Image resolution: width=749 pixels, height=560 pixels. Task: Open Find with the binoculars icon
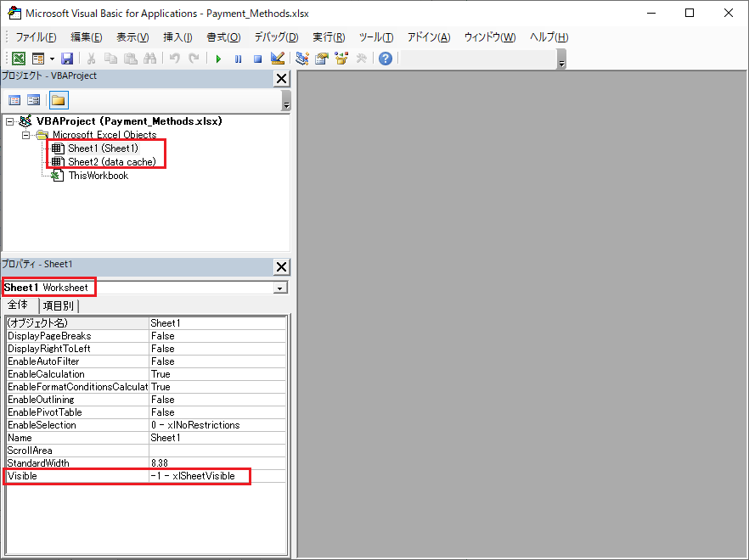[150, 59]
